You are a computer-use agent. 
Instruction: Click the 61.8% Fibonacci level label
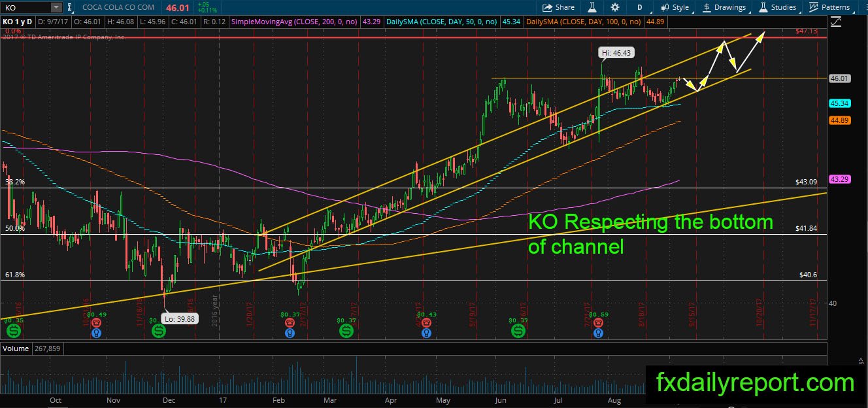click(x=14, y=275)
